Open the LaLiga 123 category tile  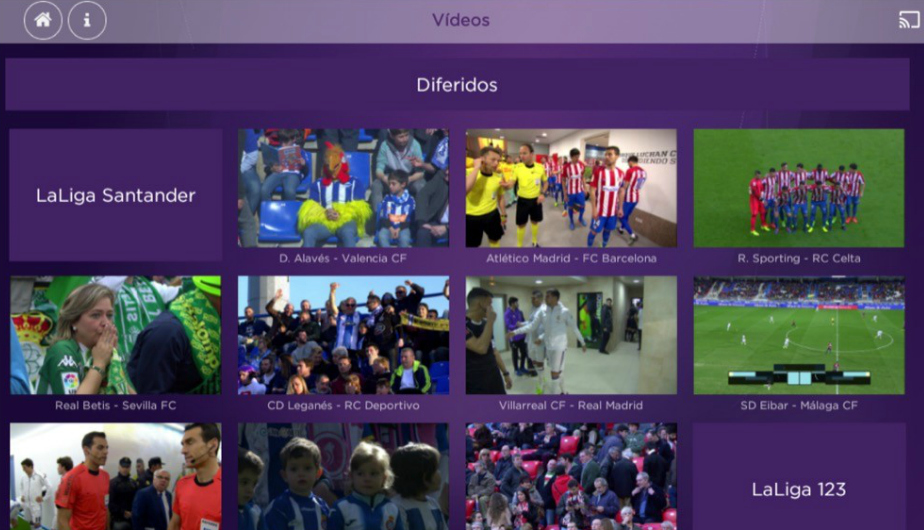(x=798, y=476)
